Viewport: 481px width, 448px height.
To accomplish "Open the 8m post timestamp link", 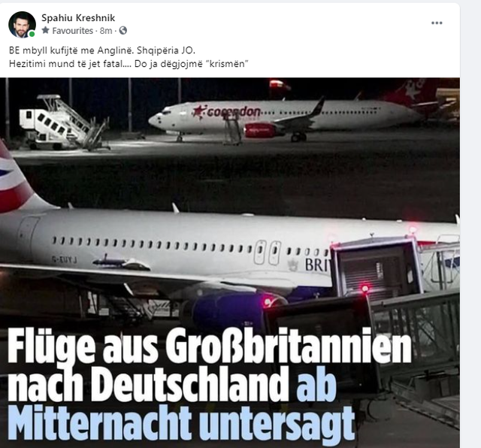I will coord(106,31).
